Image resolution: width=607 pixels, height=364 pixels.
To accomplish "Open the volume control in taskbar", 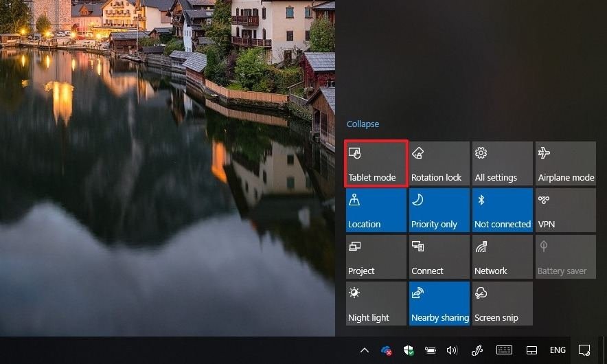I will tap(452, 350).
